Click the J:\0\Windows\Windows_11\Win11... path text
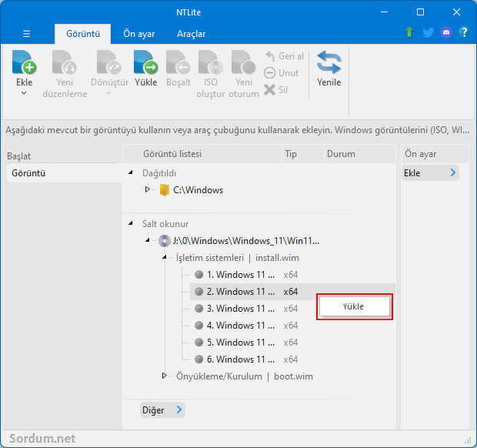The width and height of the screenshot is (477, 448). 246,241
